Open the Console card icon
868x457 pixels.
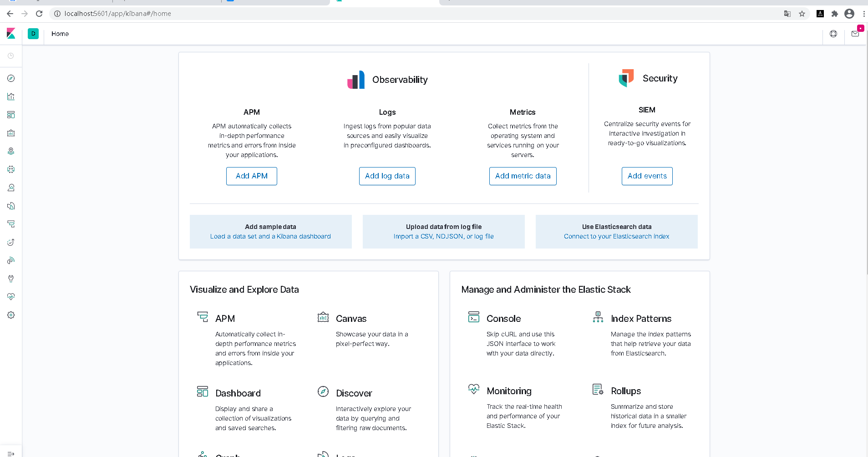(x=474, y=317)
